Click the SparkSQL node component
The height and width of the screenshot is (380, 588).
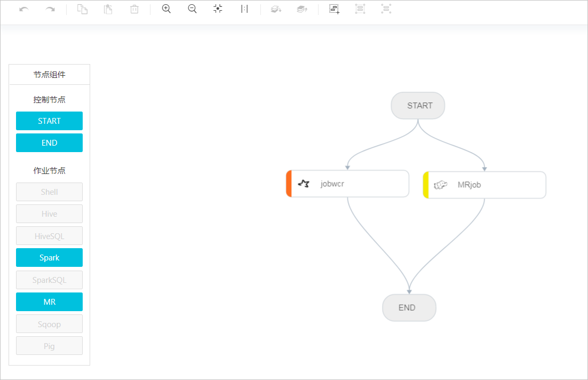[49, 280]
